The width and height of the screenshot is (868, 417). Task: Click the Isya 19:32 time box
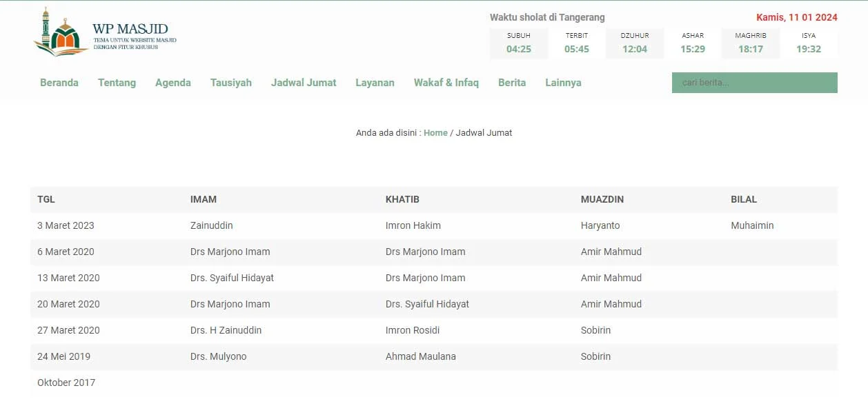point(809,43)
